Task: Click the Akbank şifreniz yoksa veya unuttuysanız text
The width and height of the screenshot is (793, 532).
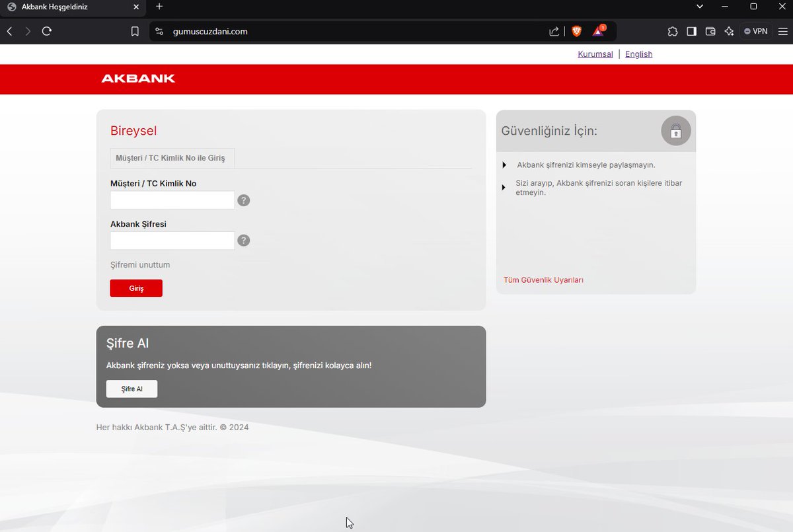Action: click(239, 365)
